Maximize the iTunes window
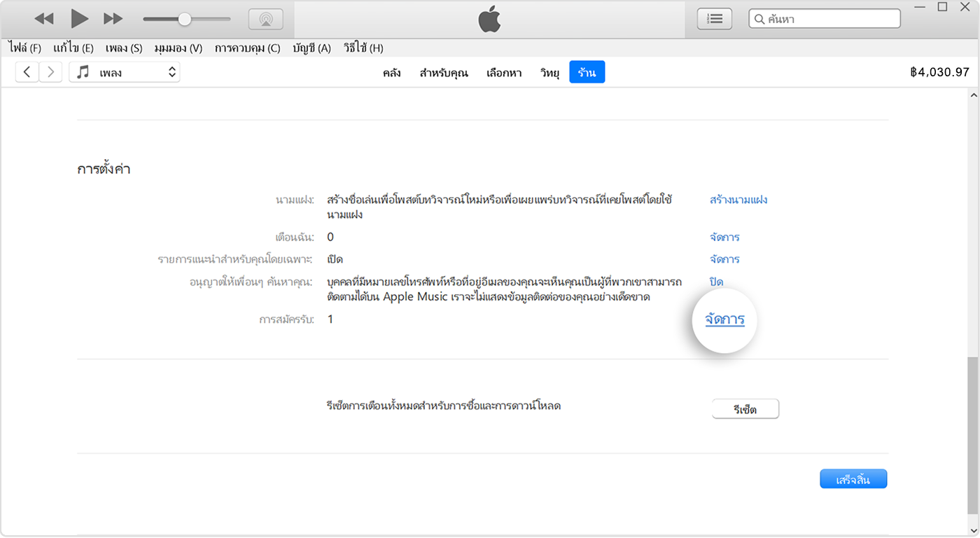 [942, 7]
